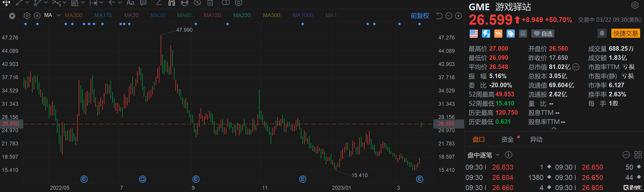Screen dimensions: 644x192
Task: Switch to 异动 tab
Action: pyautogui.click(x=536, y=139)
